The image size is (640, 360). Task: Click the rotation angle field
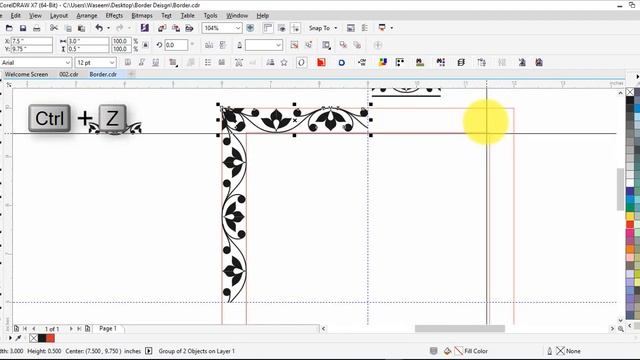point(176,45)
